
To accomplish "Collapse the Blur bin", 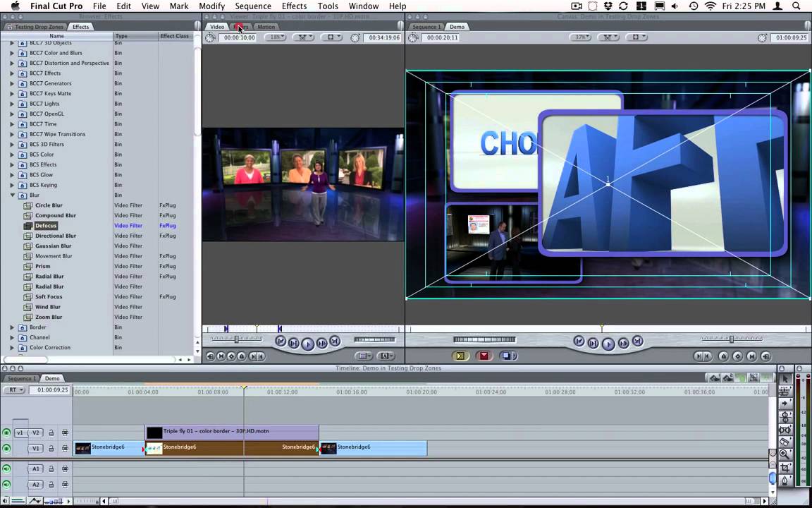I will (12, 195).
